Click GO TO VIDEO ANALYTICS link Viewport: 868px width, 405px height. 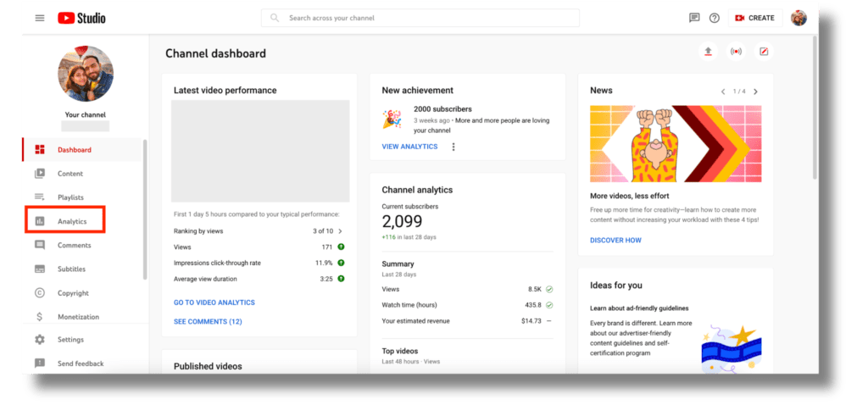click(214, 302)
